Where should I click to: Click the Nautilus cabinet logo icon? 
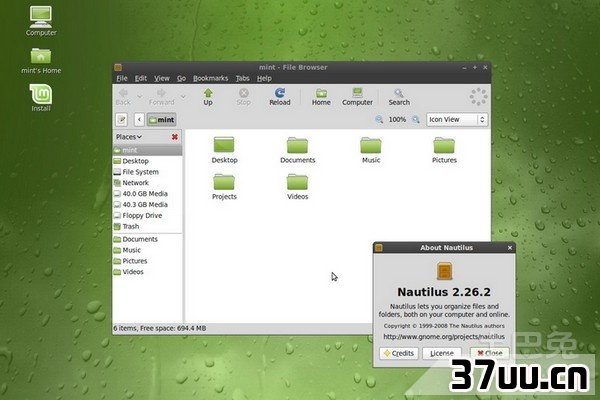pyautogui.click(x=444, y=271)
